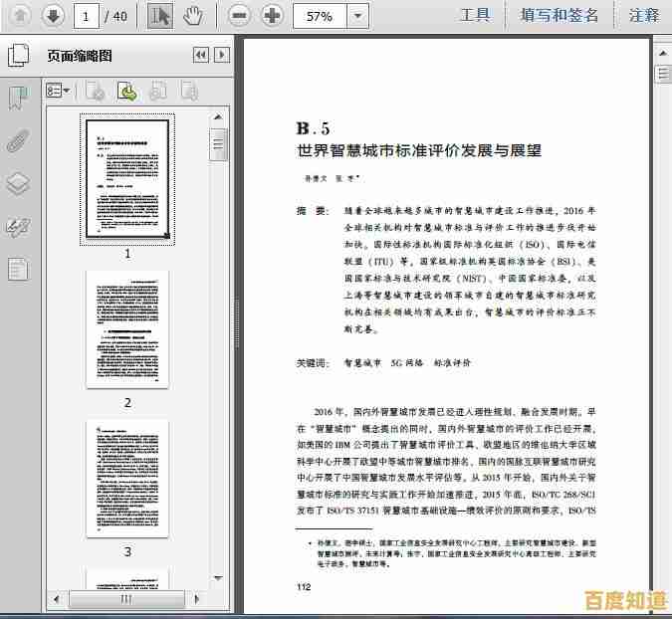672x619 pixels.
Task: Click the thumbnail panel horizontal scrollbar handle
Action: click(x=126, y=598)
